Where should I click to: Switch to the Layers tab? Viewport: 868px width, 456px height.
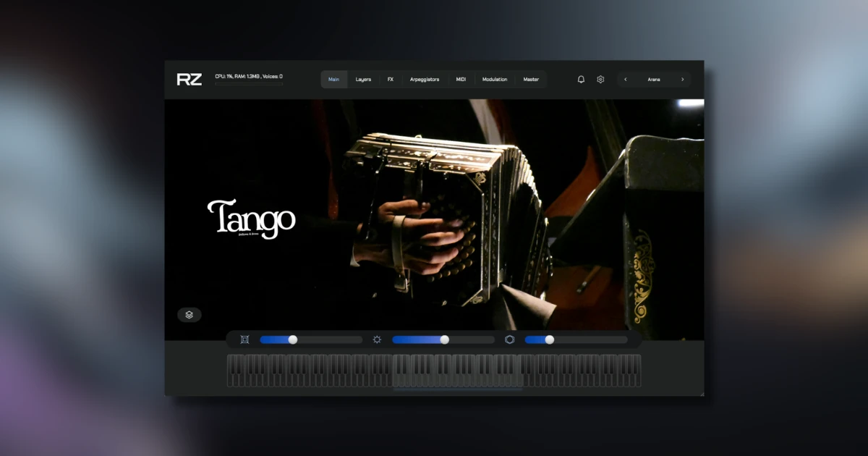point(363,79)
